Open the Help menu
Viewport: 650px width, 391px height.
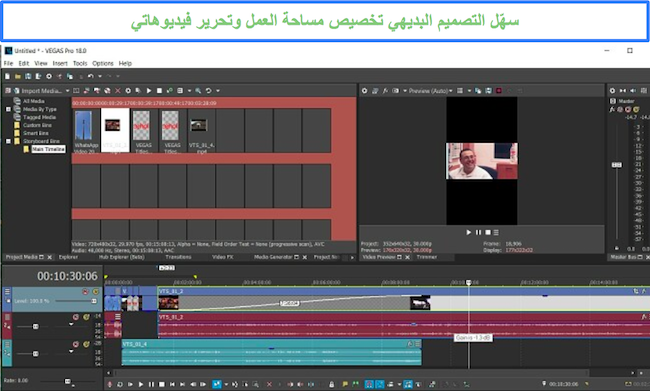pos(125,63)
